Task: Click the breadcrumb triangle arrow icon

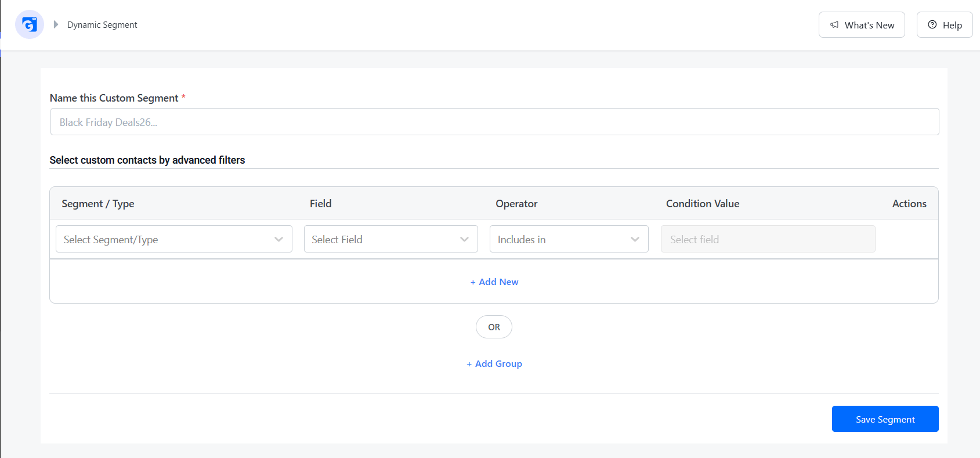Action: pyautogui.click(x=56, y=24)
